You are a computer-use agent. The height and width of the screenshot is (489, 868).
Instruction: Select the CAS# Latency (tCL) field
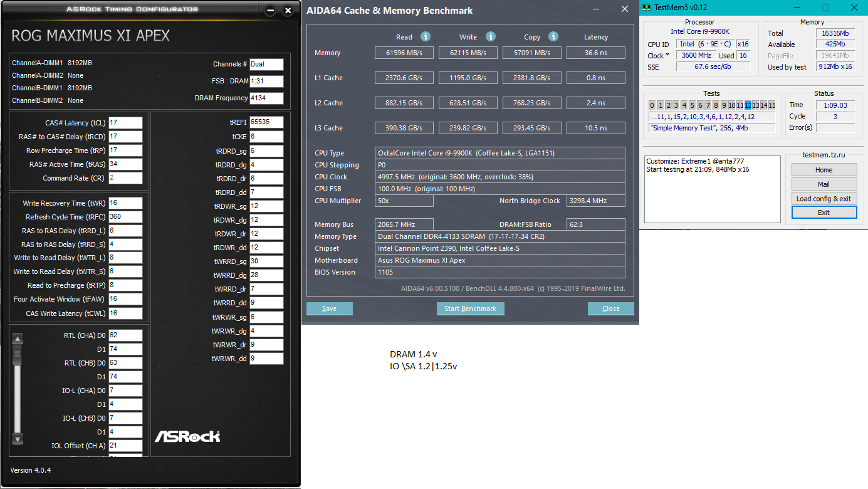tap(125, 123)
